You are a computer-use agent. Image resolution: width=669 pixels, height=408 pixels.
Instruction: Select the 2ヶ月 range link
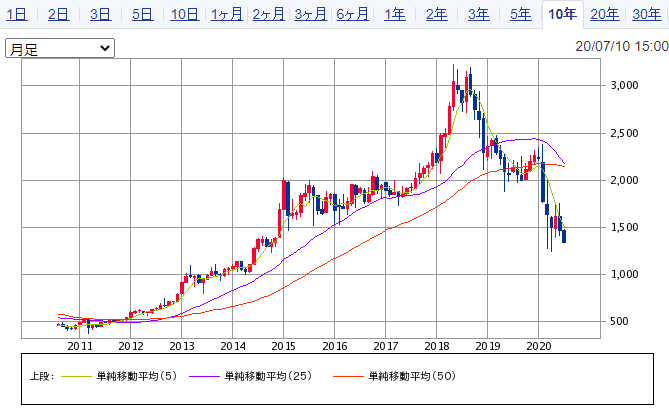coord(268,15)
